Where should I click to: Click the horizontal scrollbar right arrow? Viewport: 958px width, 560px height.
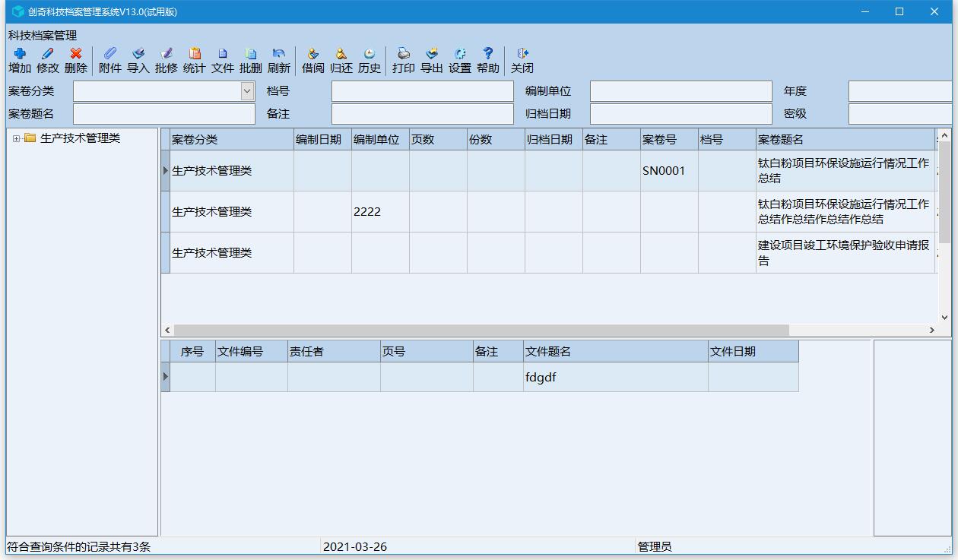pyautogui.click(x=931, y=331)
